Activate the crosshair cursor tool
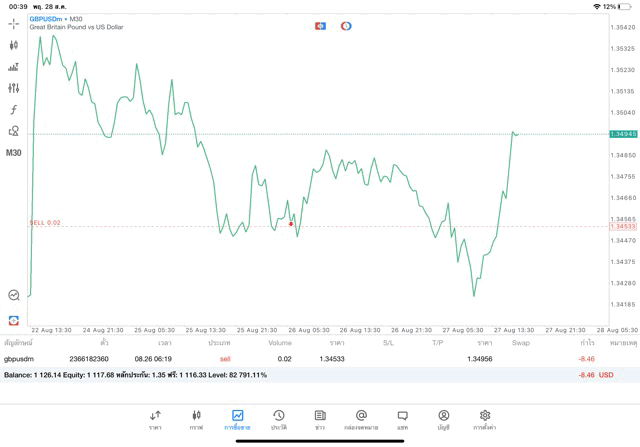The image size is (640, 447). click(x=14, y=23)
